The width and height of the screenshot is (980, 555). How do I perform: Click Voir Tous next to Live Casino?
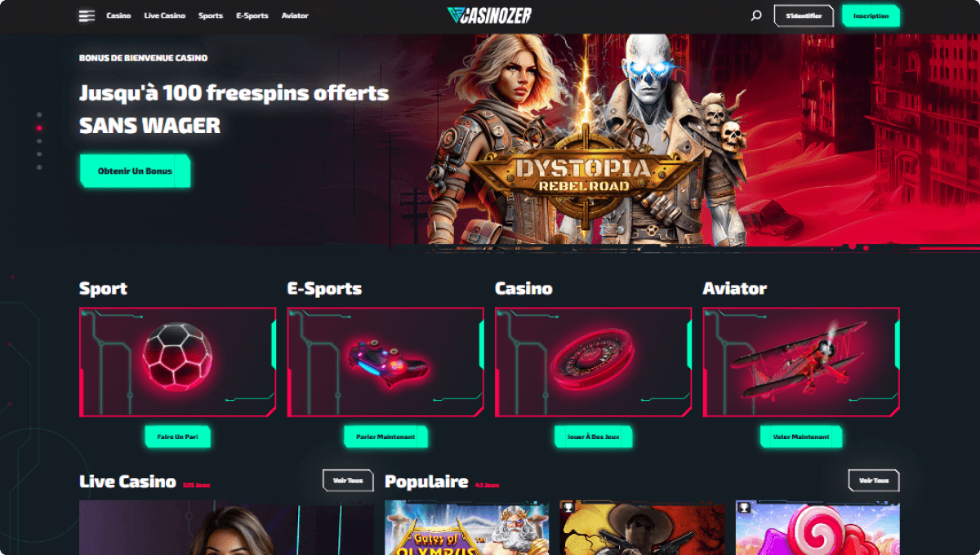coord(348,481)
